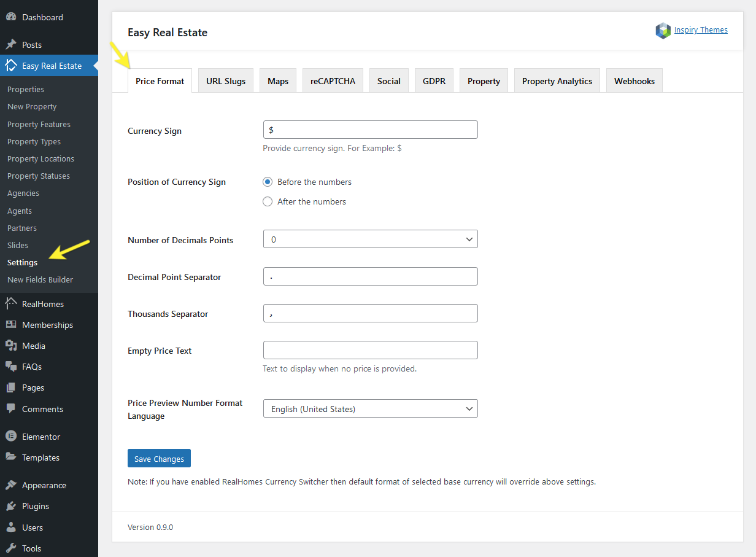Open Price Preview Number Format Language dropdown
Viewport: 756px width, 557px height.
point(370,408)
